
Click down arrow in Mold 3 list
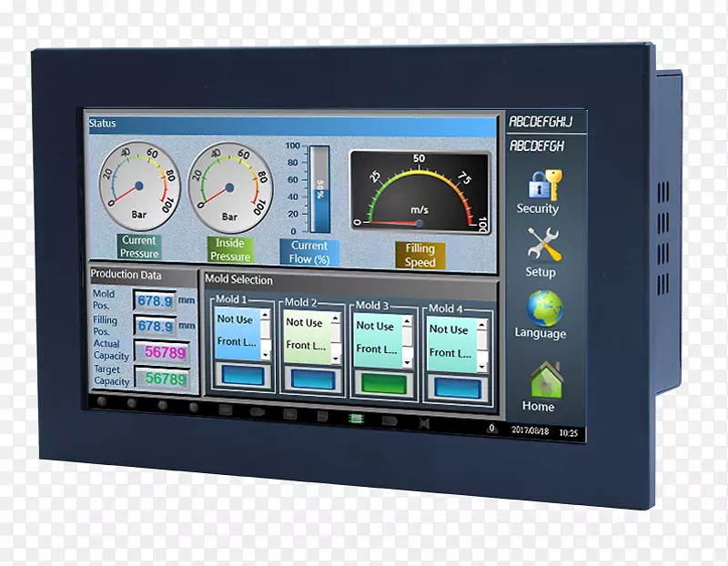tap(407, 362)
